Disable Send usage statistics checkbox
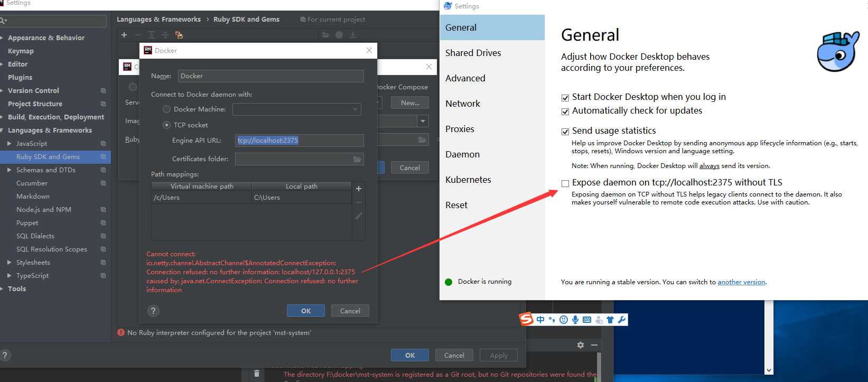 (565, 132)
